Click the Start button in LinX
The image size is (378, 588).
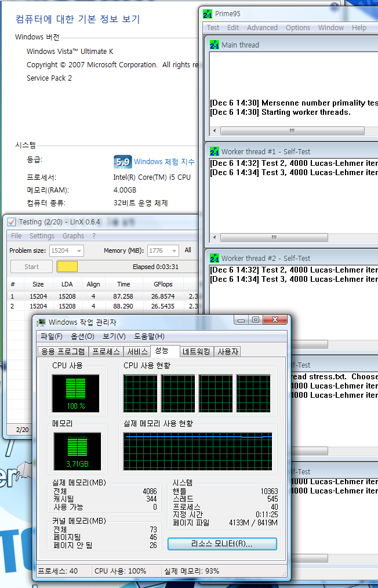[31, 267]
